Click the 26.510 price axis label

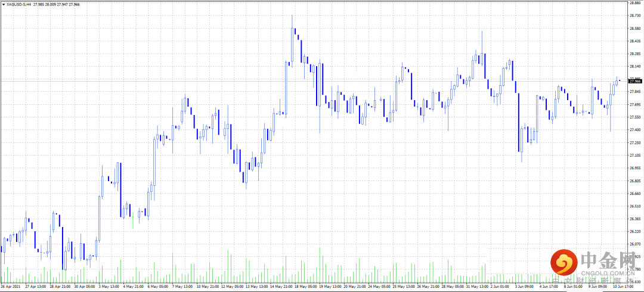[x=635, y=206]
